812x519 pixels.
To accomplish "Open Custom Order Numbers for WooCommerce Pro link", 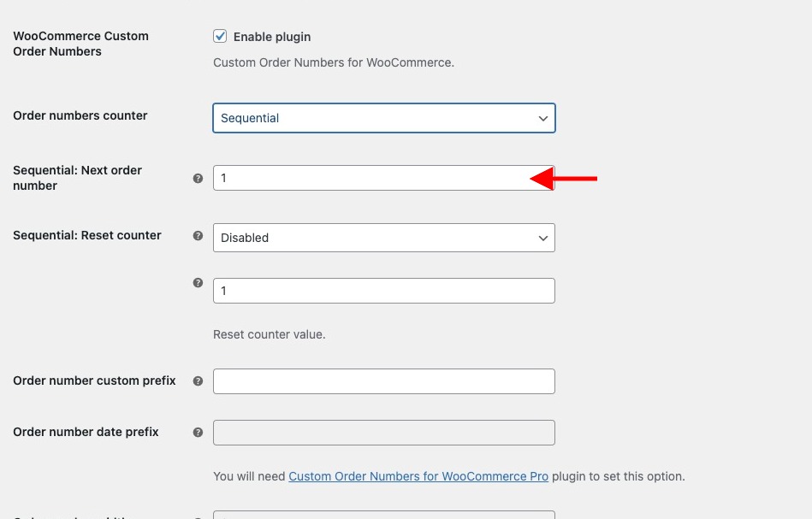I will click(418, 476).
